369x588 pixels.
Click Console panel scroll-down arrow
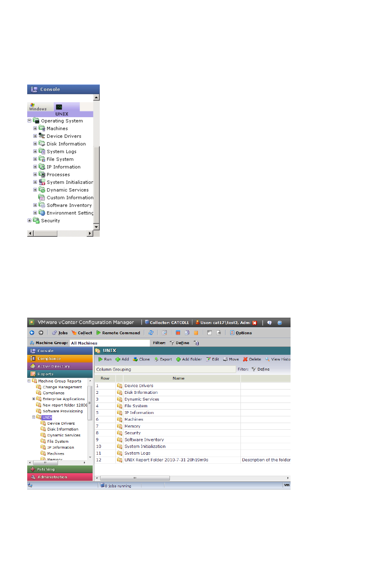pyautogui.click(x=96, y=227)
